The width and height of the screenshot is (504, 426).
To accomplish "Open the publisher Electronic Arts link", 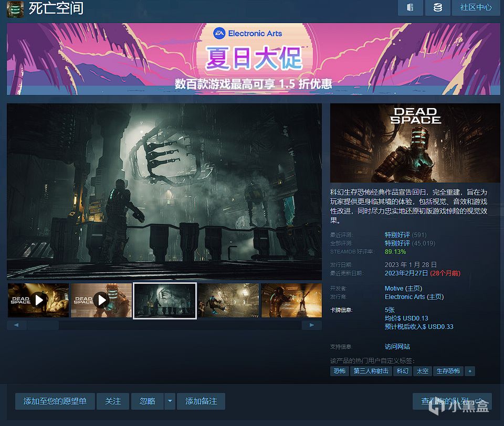I will [x=405, y=297].
